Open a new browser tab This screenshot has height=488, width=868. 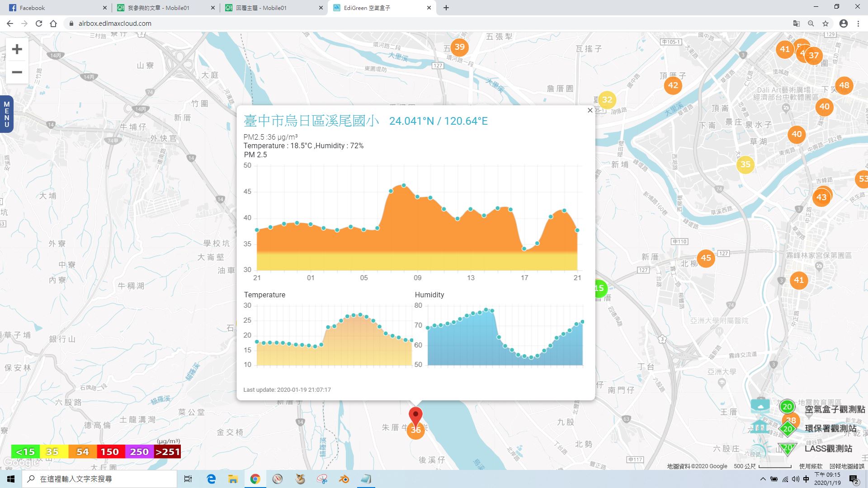coord(446,8)
